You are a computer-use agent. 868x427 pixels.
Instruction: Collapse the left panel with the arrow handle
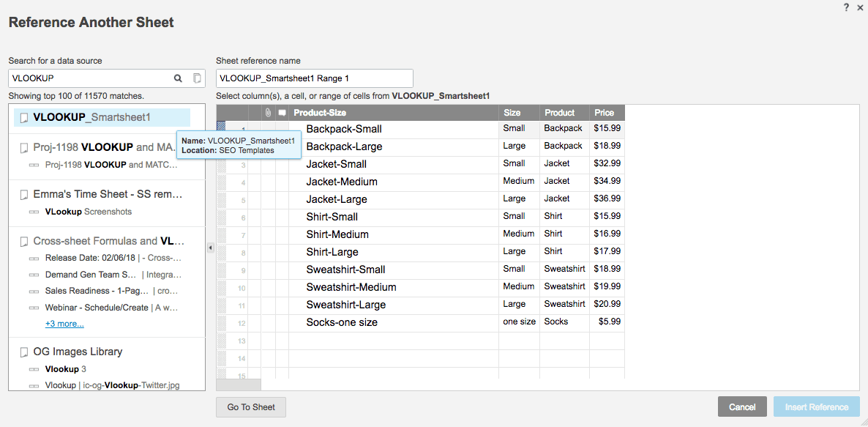pyautogui.click(x=211, y=248)
